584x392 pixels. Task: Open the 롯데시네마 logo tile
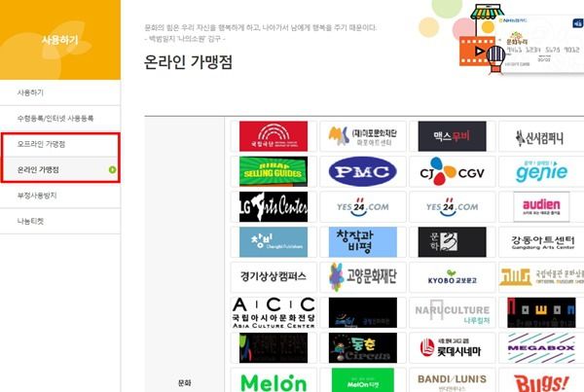(452, 347)
